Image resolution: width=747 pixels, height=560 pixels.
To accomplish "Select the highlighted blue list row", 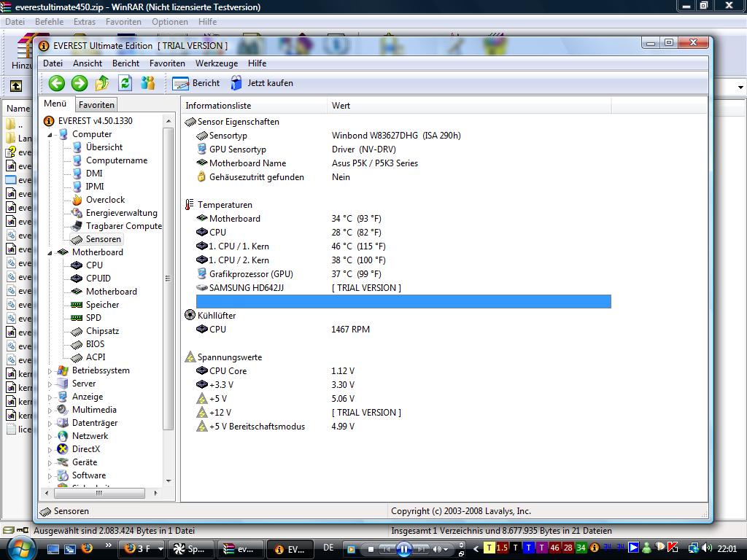I will click(403, 301).
